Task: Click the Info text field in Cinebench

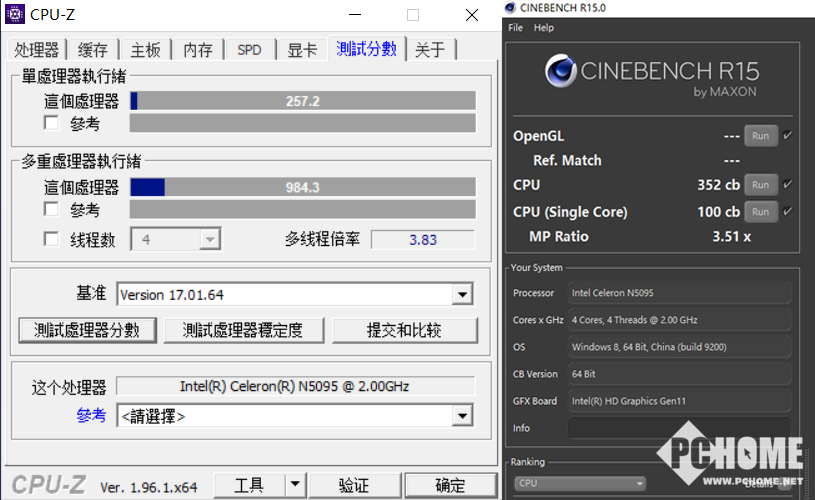Action: click(680, 428)
